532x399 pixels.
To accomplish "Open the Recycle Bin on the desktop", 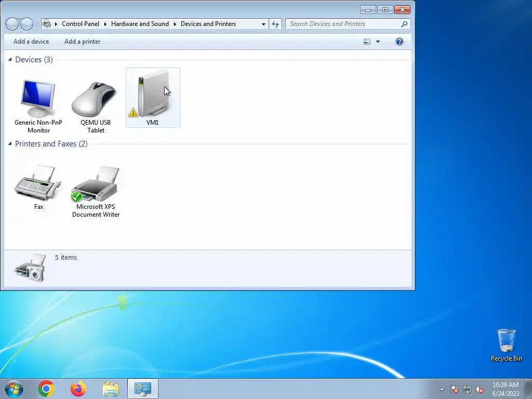I will pos(506,345).
